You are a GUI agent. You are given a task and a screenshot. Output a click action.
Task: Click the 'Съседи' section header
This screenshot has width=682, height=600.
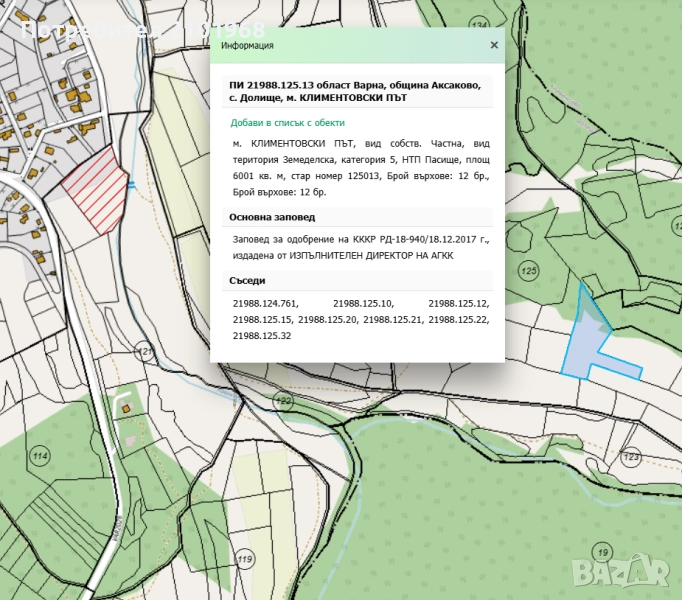click(248, 281)
